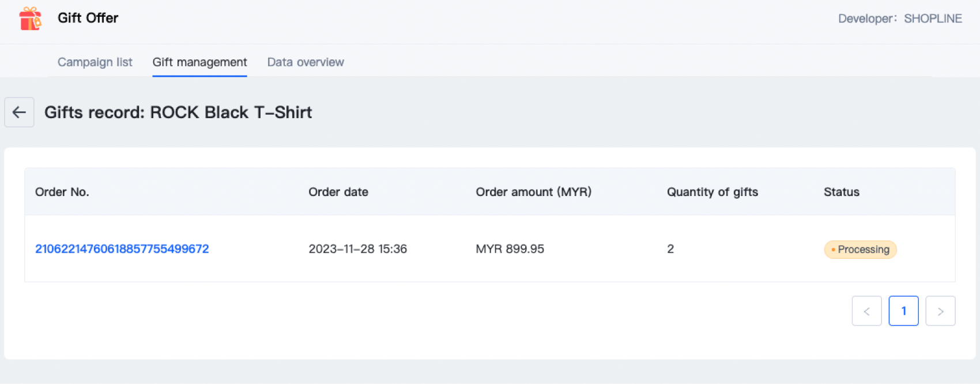
Task: Open the Data overview tab
Action: click(x=305, y=62)
